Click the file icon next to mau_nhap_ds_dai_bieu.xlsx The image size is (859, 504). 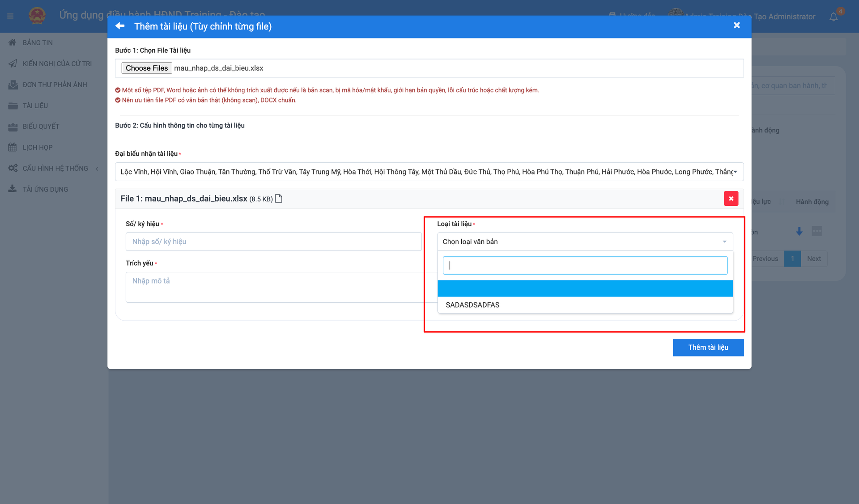pos(279,199)
